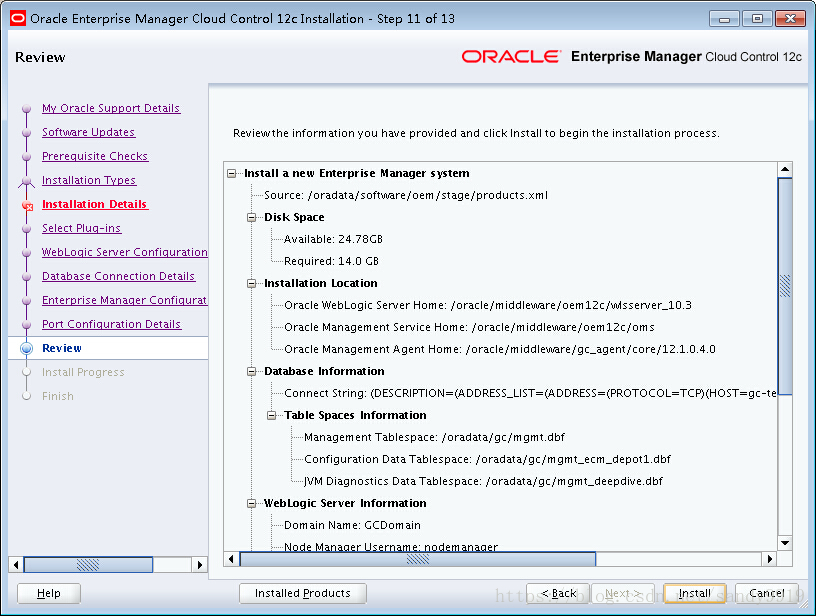This screenshot has width=816, height=616.
Task: Collapse the WebLogic Server Information node
Action: [252, 503]
